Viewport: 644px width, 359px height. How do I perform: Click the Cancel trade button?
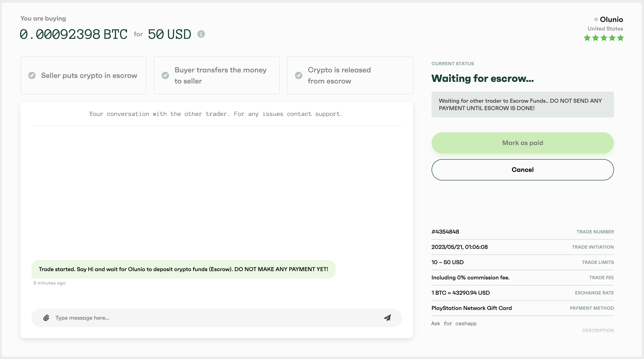523,170
